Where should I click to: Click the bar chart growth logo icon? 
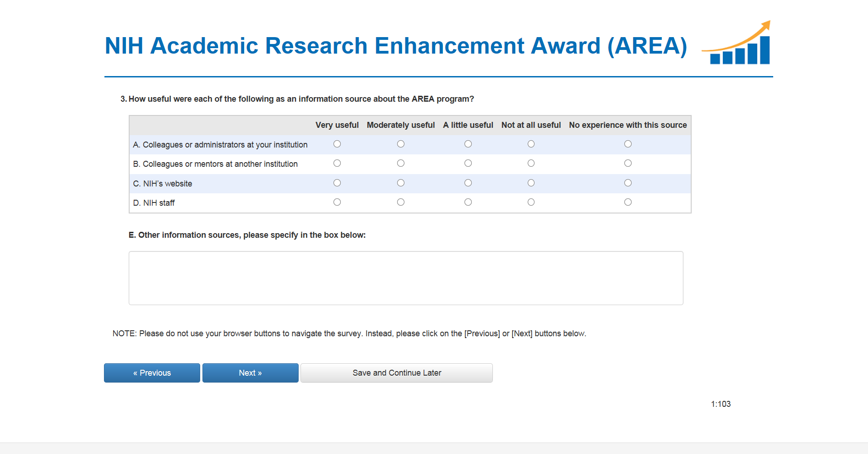pyautogui.click(x=737, y=44)
